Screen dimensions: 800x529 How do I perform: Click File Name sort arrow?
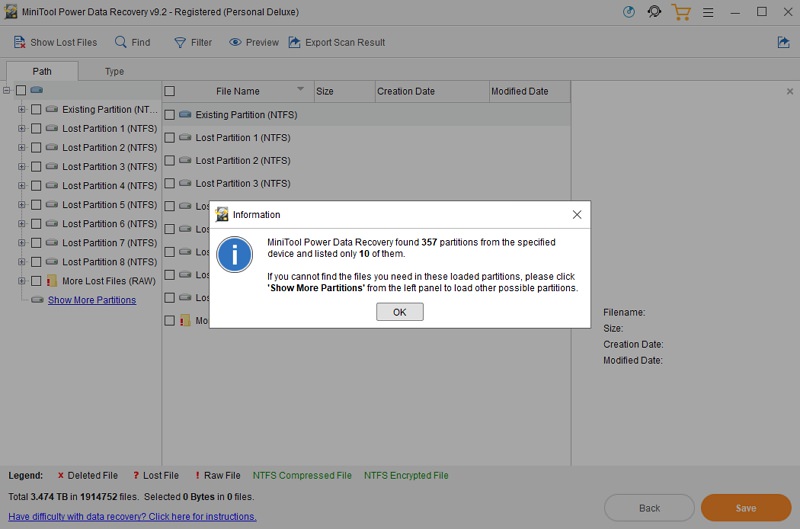301,89
